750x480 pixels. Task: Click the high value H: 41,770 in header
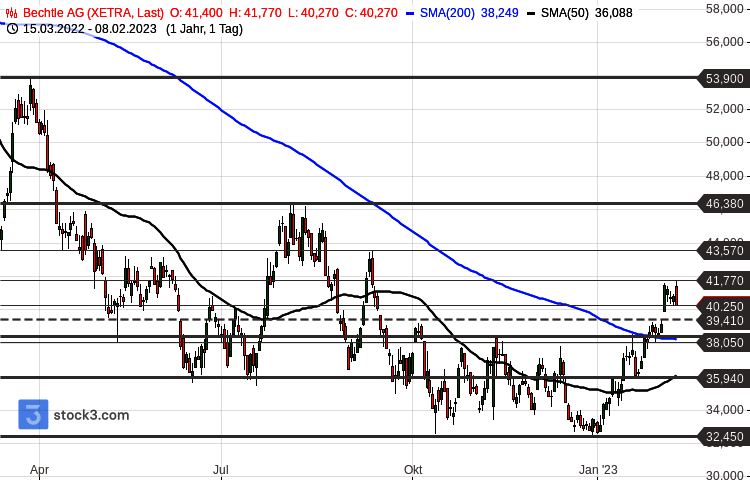255,13
